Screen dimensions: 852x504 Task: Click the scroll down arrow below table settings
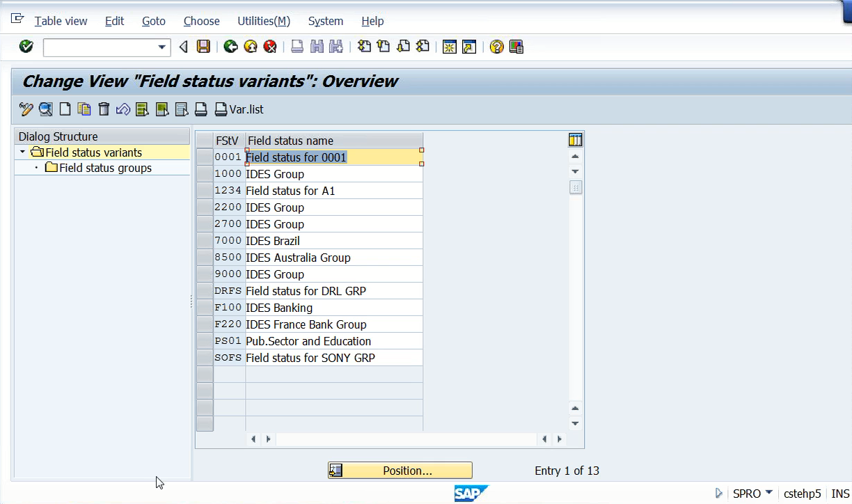pos(575,171)
